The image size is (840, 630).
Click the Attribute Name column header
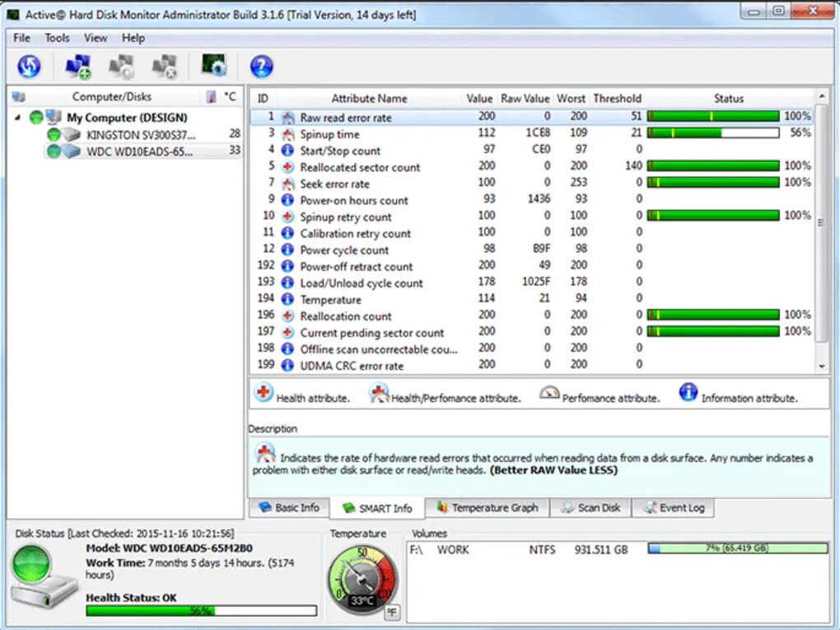click(x=369, y=99)
